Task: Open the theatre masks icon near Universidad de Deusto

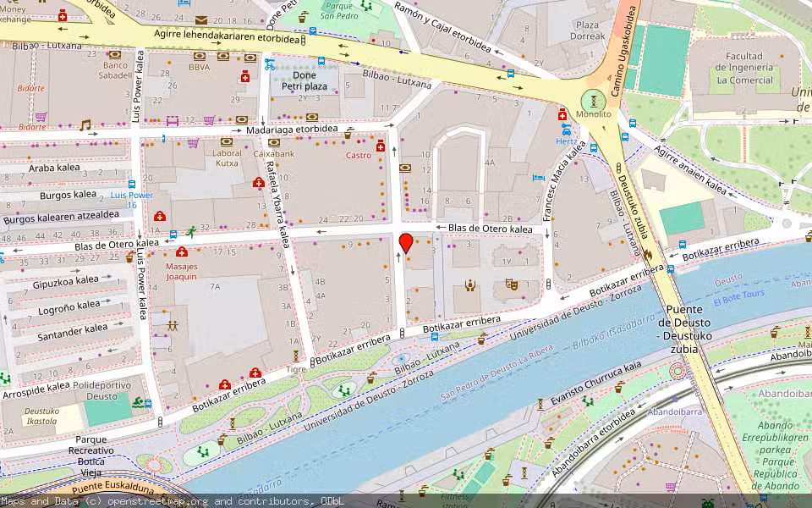Action: [x=512, y=284]
